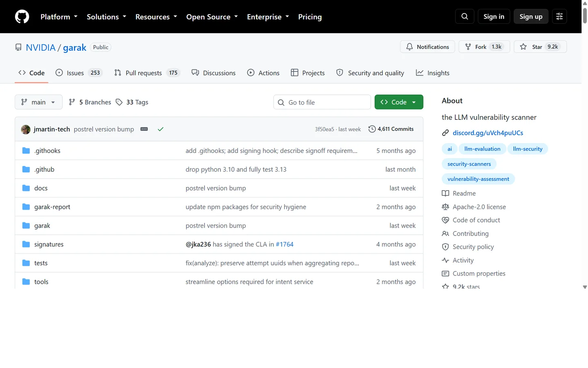
Task: Switch to the Projects tab
Action: [308, 73]
